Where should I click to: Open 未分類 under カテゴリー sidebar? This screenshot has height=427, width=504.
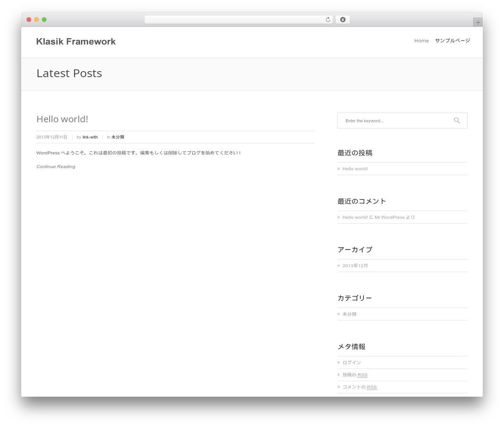click(349, 314)
